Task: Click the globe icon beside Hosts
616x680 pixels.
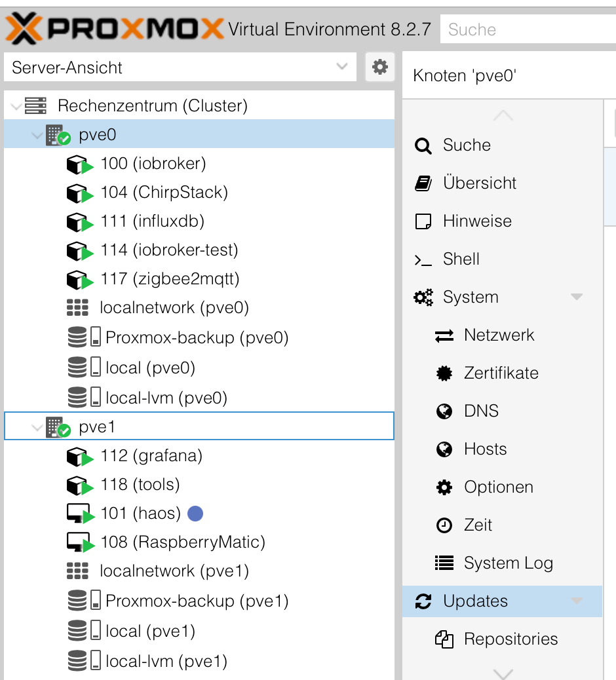Action: pyautogui.click(x=444, y=449)
